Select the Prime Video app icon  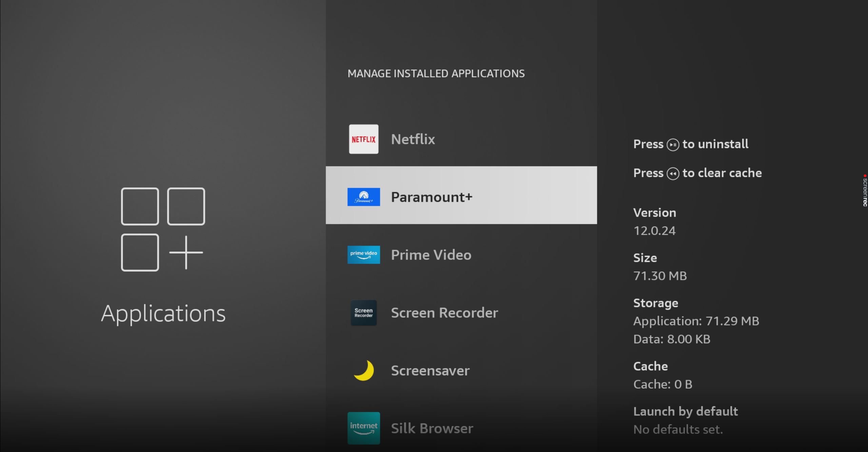coord(363,254)
